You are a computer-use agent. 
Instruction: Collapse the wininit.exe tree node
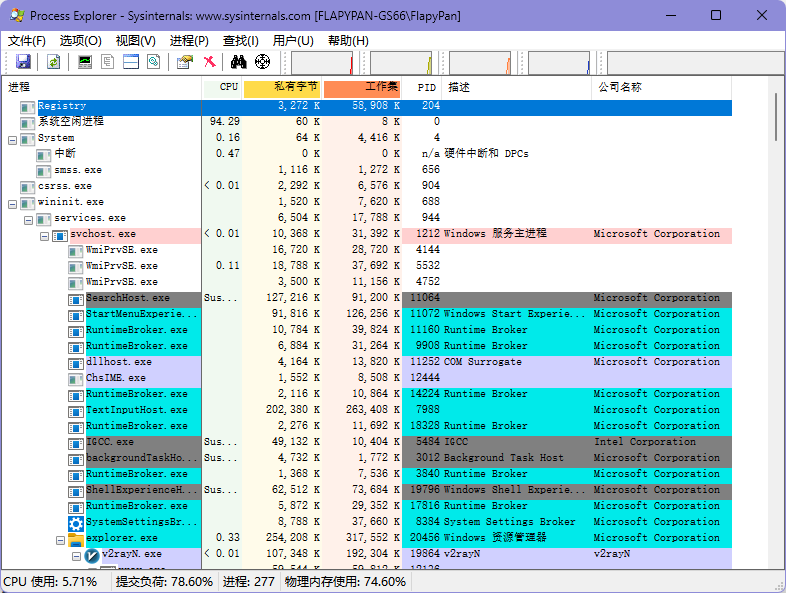click(13, 203)
